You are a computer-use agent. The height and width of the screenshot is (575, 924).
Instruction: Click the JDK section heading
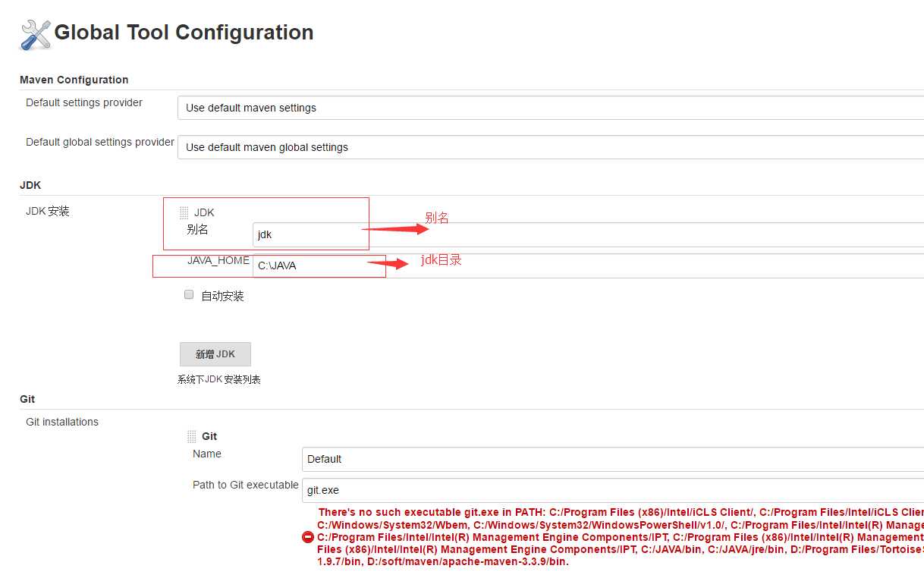(30, 185)
